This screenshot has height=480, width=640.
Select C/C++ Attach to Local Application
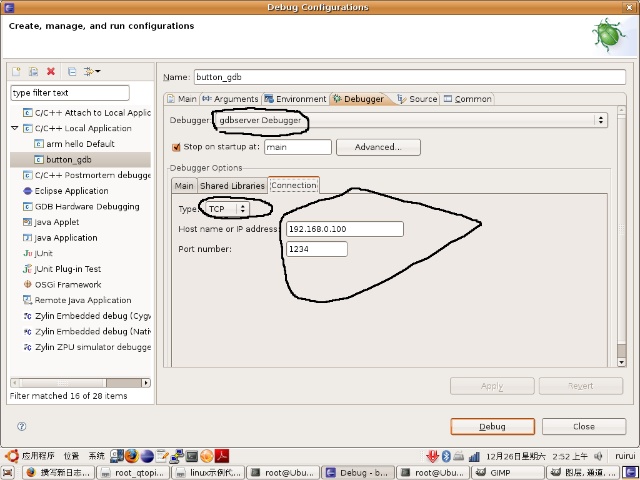point(87,113)
